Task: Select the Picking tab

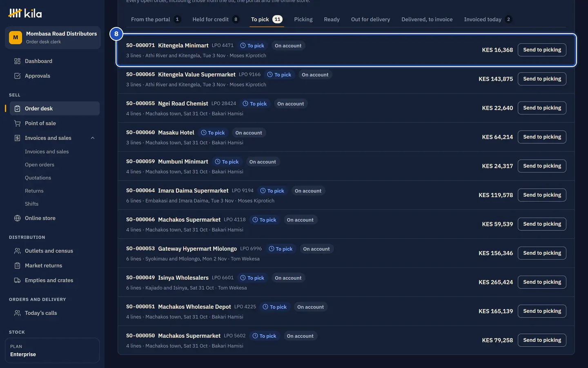Action: click(303, 19)
